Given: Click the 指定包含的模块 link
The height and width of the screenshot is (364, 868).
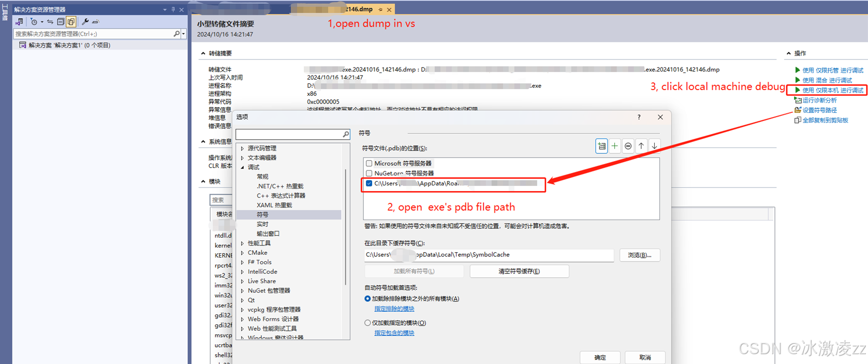Looking at the screenshot, I should 394,333.
